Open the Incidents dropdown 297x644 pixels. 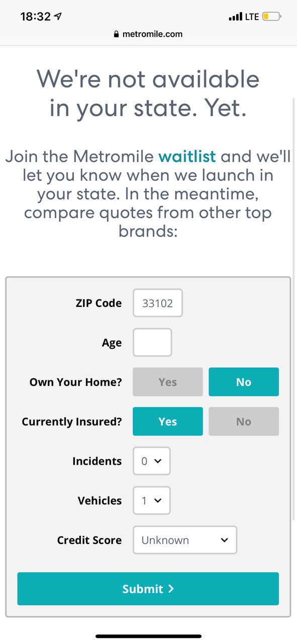(x=152, y=461)
